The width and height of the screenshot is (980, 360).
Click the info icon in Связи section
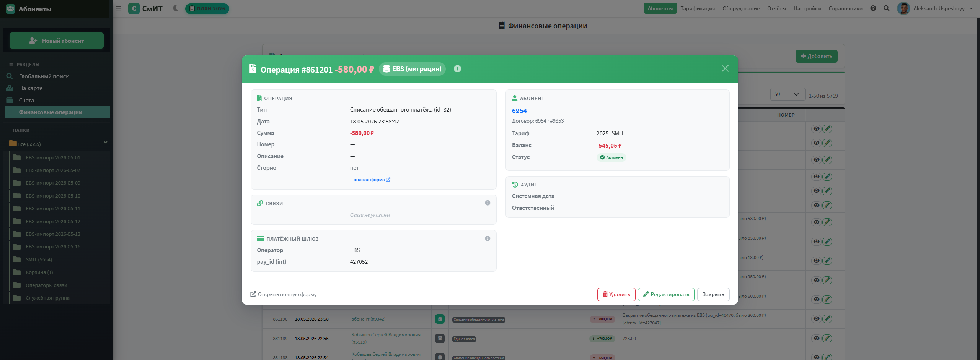tap(488, 203)
